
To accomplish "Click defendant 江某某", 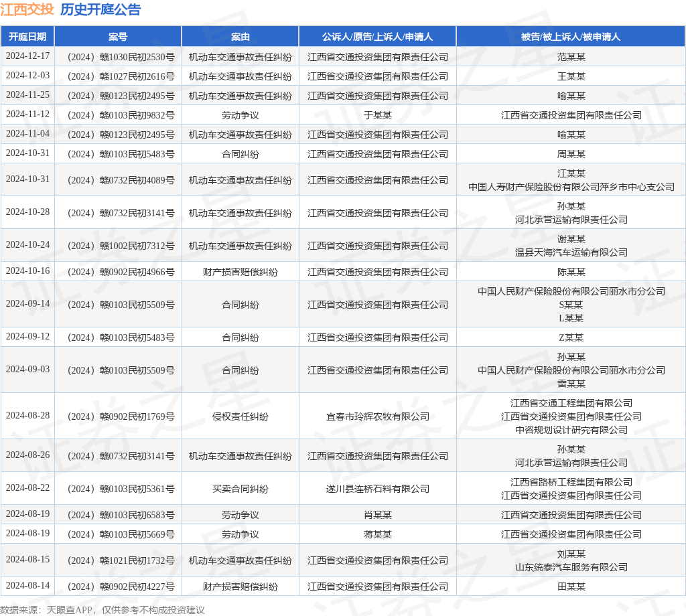I will 571,173.
